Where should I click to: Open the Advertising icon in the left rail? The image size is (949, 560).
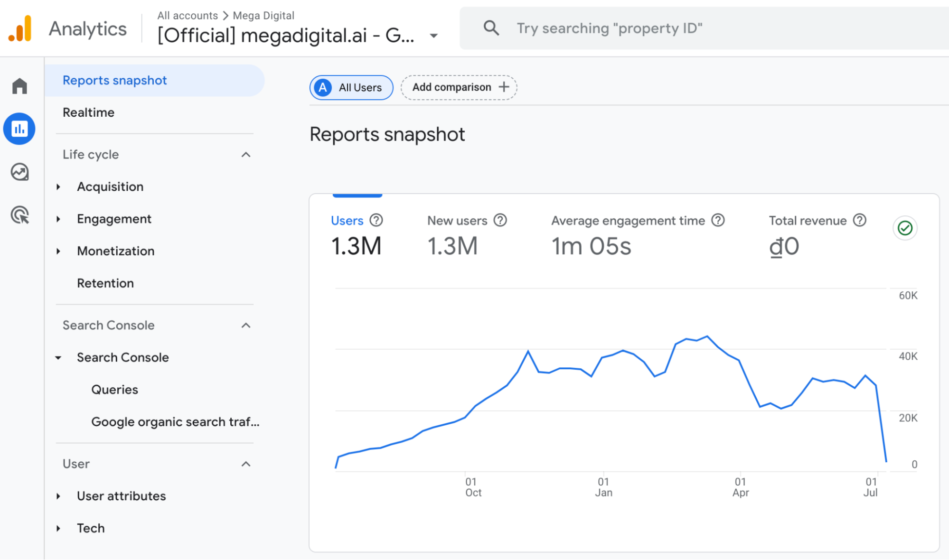[19, 215]
